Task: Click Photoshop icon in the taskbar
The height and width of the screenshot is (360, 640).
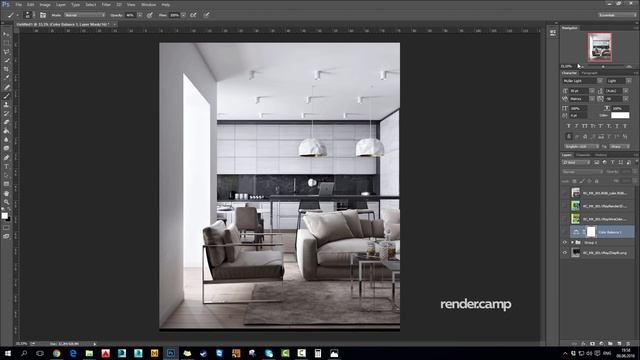Action: coord(171,353)
